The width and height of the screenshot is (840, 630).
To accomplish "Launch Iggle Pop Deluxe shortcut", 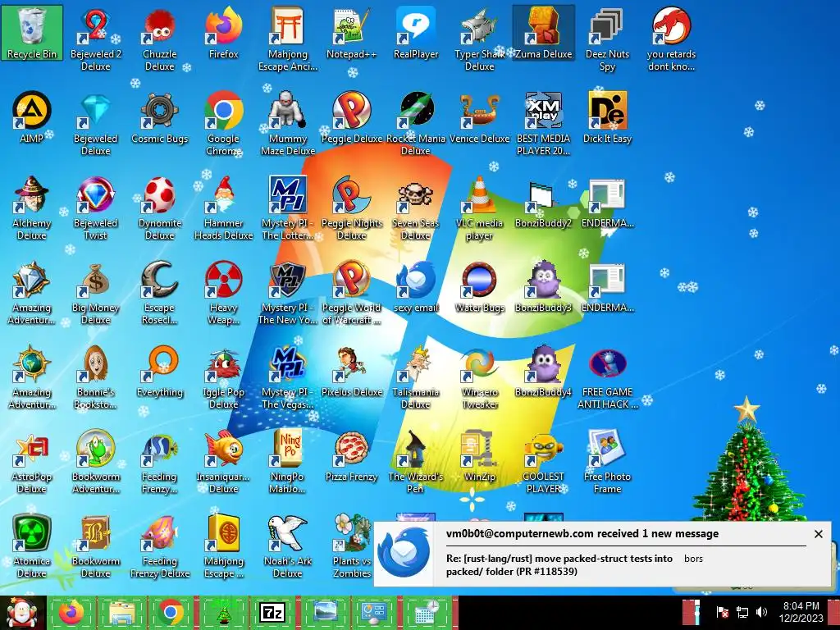I will click(x=223, y=377).
